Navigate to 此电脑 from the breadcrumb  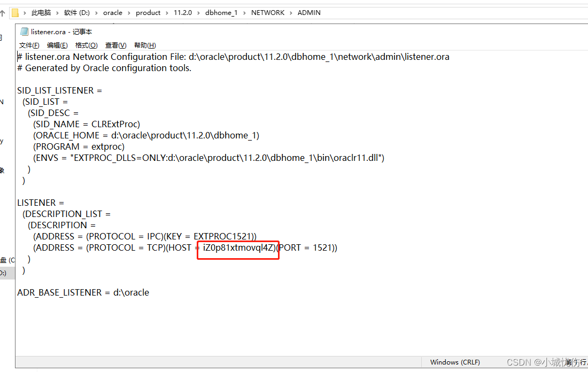click(x=41, y=12)
